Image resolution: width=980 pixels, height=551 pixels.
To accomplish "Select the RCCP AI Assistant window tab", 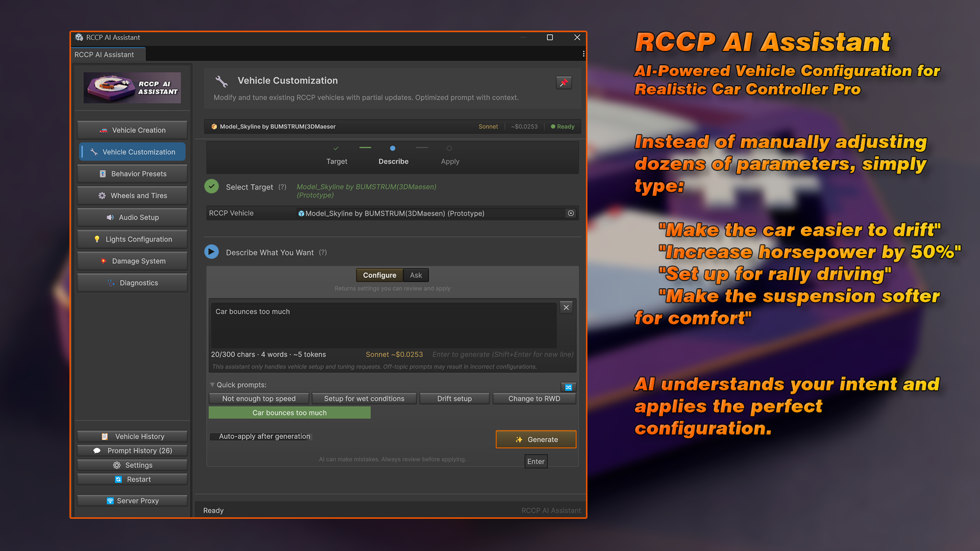I will (108, 55).
